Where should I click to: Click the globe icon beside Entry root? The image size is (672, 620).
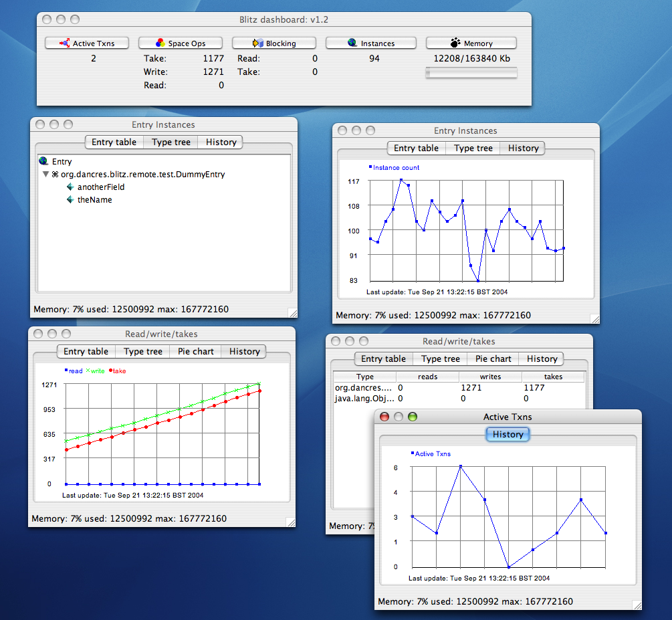[x=43, y=161]
